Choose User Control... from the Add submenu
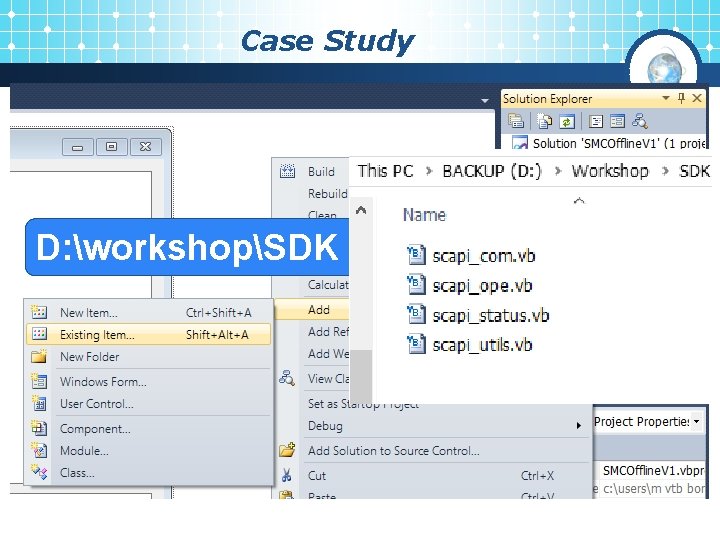Image resolution: width=720 pixels, height=540 pixels. pos(148,404)
